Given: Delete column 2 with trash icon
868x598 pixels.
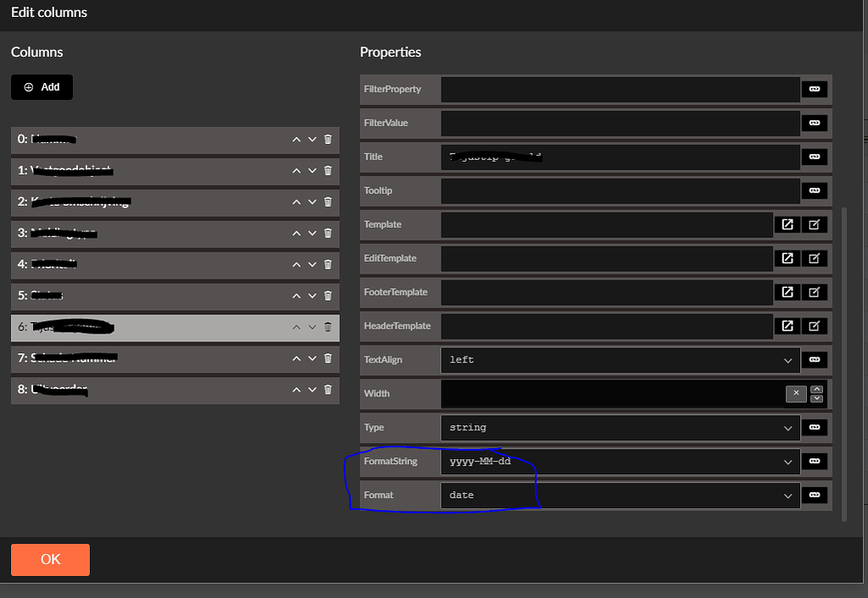Looking at the screenshot, I should tap(328, 202).
